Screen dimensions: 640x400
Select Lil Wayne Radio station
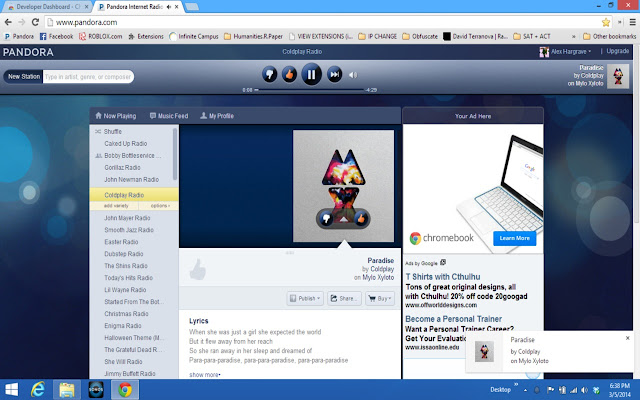tap(125, 290)
